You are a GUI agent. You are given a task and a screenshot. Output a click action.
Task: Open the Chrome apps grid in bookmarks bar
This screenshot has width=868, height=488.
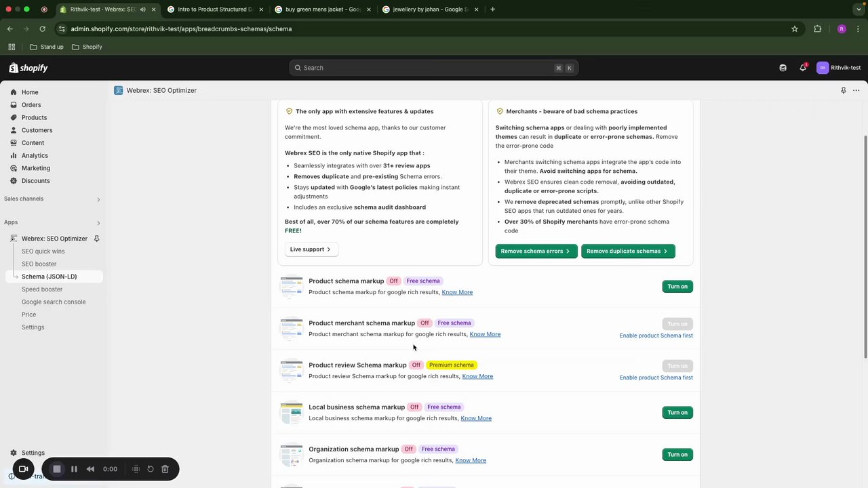[x=12, y=47]
